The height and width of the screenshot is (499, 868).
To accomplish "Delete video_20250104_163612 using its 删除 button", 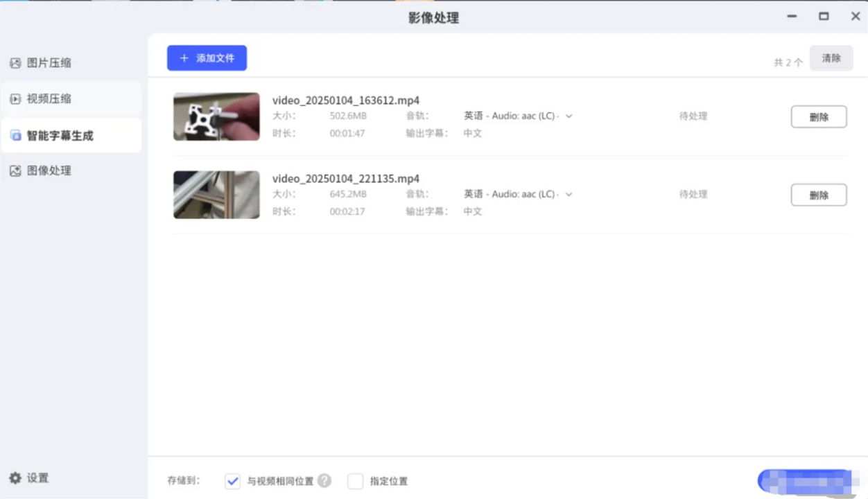I will (819, 116).
